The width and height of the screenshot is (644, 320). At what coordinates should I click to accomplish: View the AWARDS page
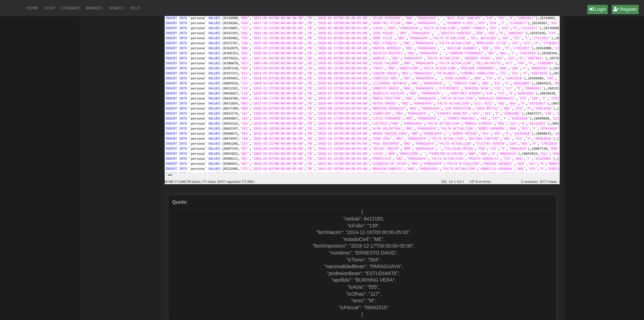[x=94, y=8]
